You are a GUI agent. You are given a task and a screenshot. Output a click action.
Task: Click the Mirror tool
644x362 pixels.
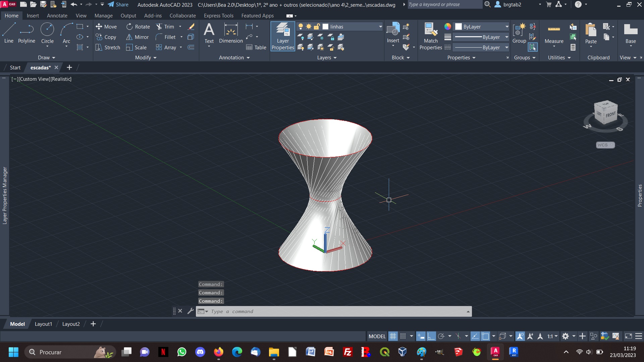[138, 37]
